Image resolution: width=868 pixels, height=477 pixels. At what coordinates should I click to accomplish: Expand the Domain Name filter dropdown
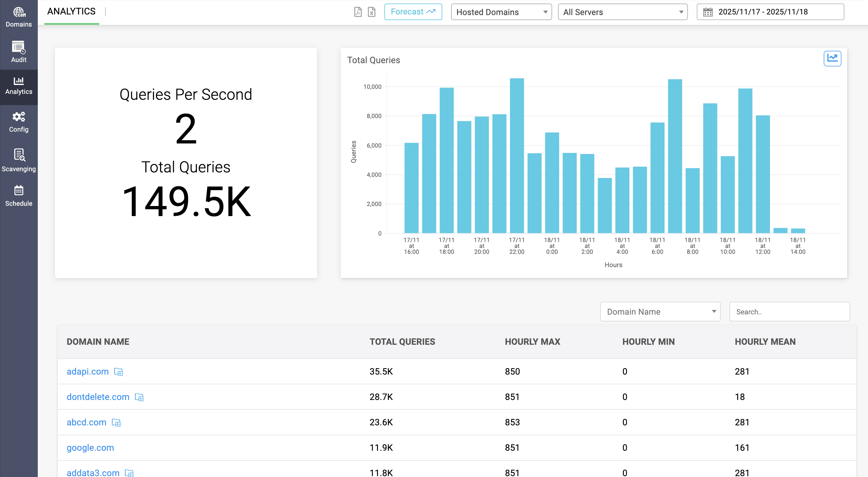pyautogui.click(x=660, y=311)
